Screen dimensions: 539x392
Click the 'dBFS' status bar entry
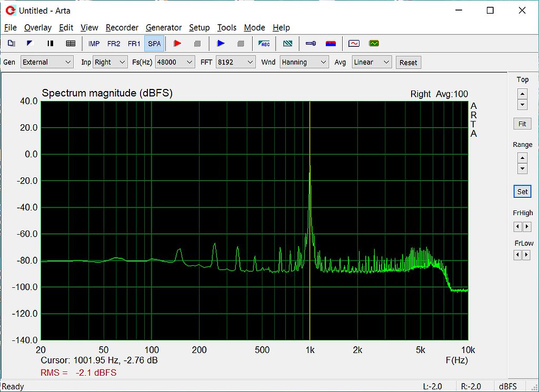coord(508,387)
